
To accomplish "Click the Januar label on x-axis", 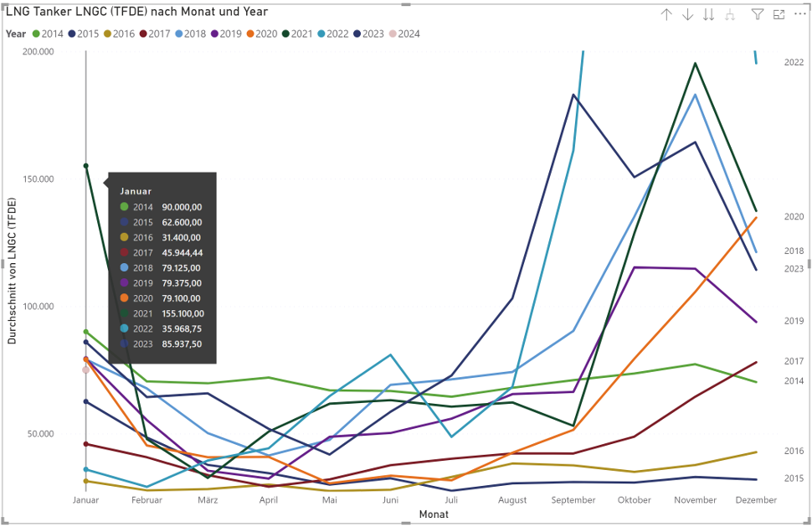I will [85, 500].
